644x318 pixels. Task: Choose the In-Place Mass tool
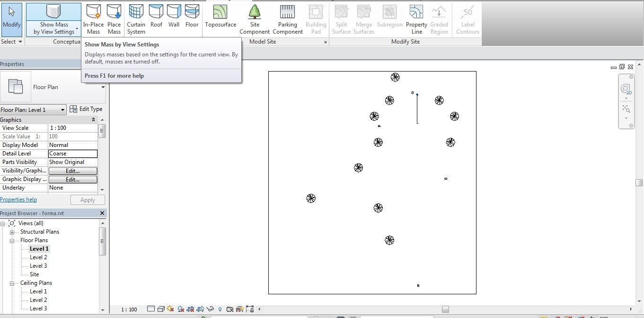pyautogui.click(x=93, y=19)
